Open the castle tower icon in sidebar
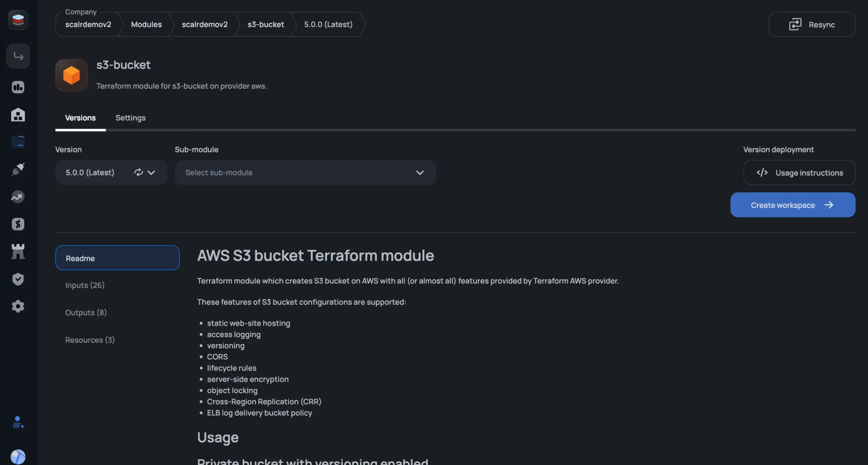This screenshot has height=465, width=868. pyautogui.click(x=18, y=251)
